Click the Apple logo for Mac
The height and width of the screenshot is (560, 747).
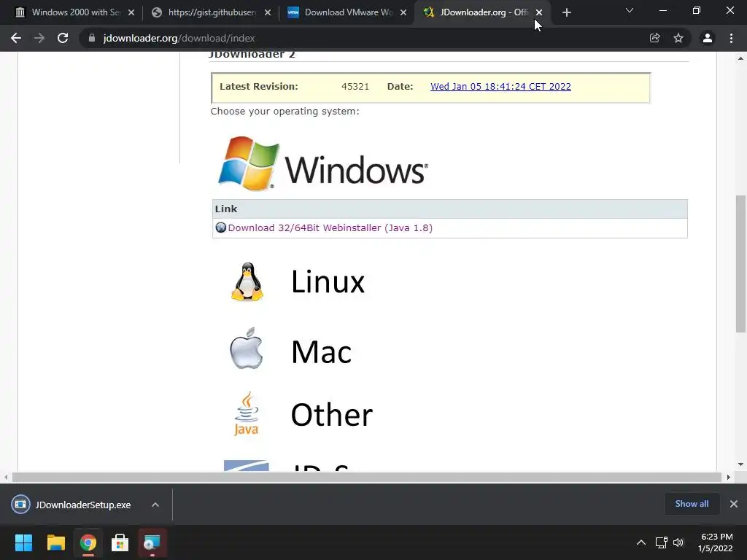pos(247,349)
